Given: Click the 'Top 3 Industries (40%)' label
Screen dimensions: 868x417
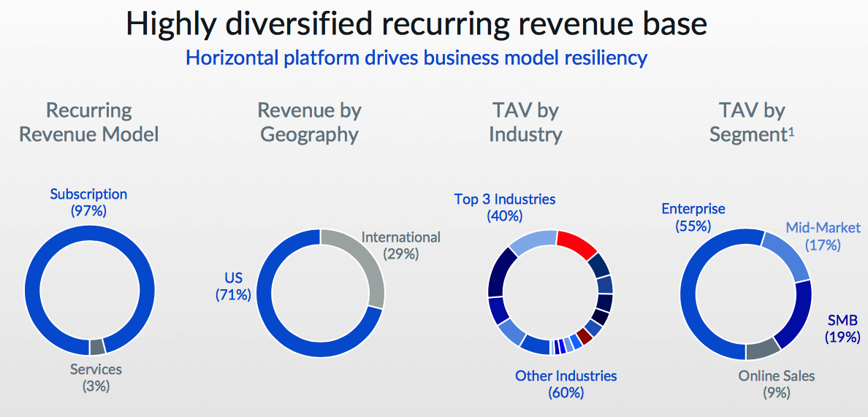Looking at the screenshot, I should pos(504,207).
